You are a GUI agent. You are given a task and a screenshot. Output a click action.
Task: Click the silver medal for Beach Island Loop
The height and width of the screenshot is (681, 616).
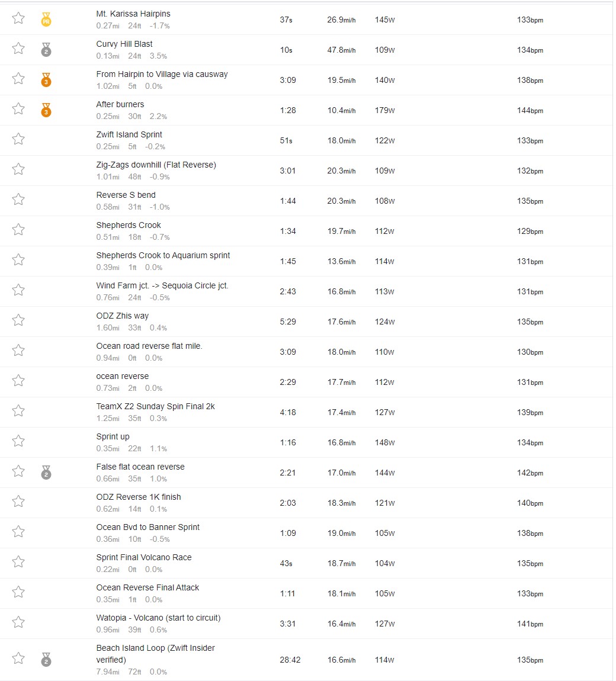click(x=46, y=660)
